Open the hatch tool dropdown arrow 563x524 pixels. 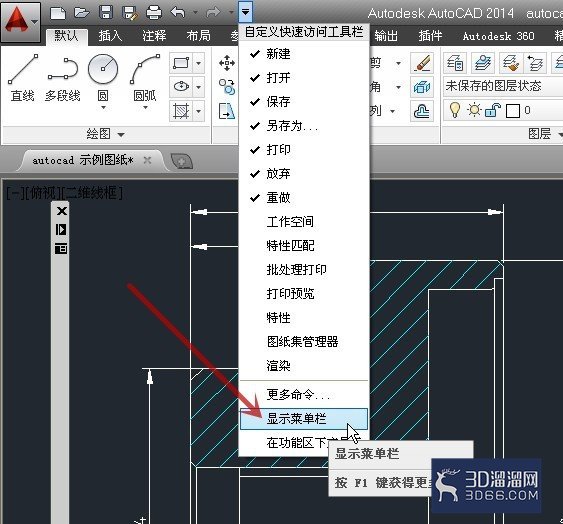click(199, 111)
